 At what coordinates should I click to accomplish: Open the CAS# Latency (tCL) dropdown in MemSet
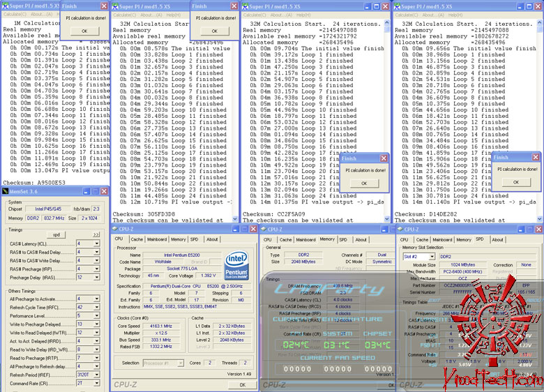pyautogui.click(x=97, y=243)
